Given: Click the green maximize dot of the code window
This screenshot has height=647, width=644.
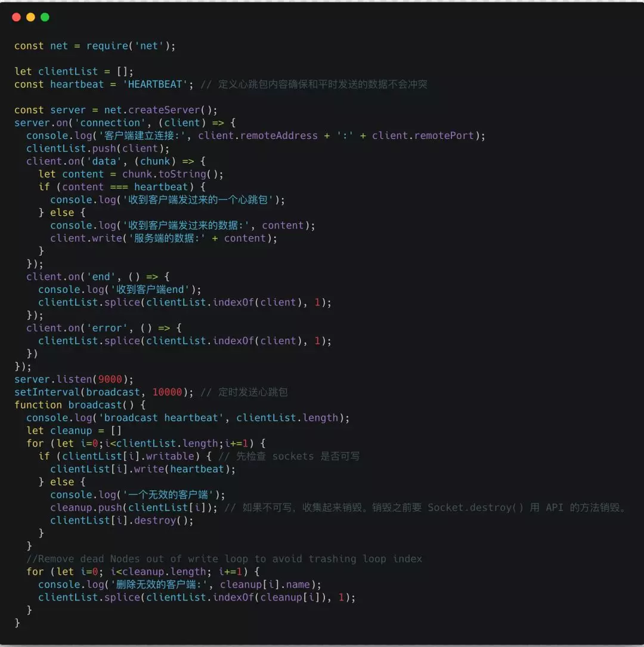Looking at the screenshot, I should pyautogui.click(x=45, y=17).
